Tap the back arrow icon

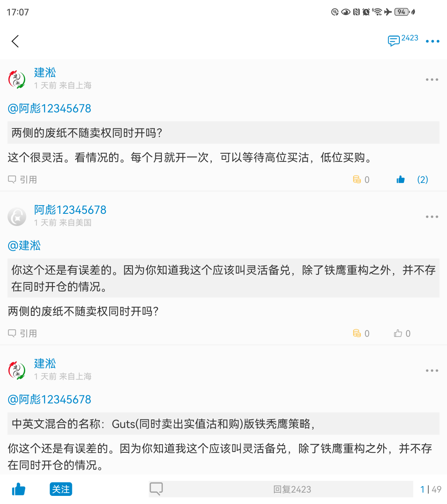15,41
